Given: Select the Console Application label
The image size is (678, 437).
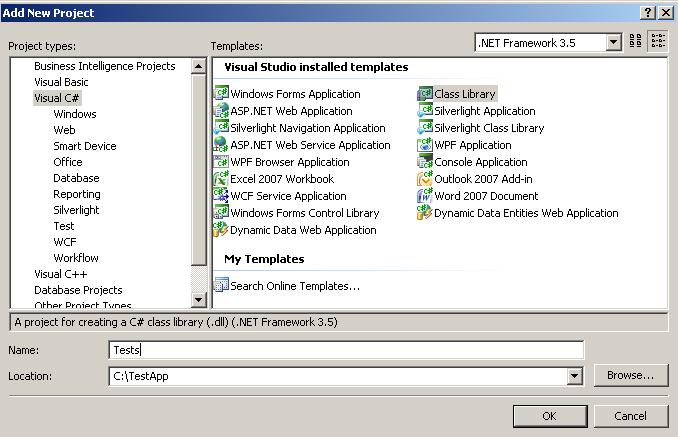Looking at the screenshot, I should tap(481, 162).
